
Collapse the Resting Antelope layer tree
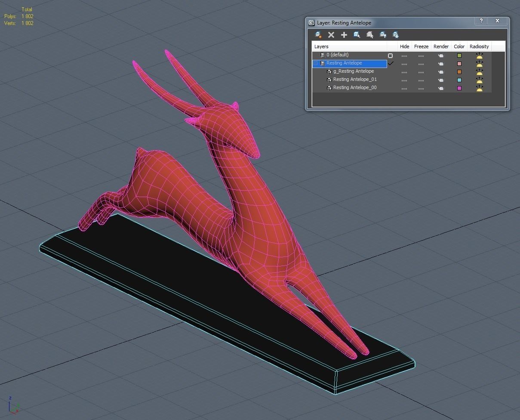click(315, 63)
